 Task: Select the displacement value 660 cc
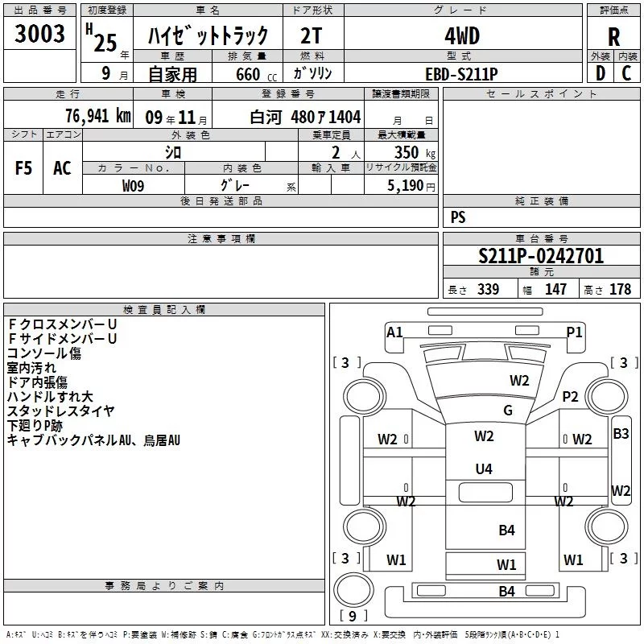[x=256, y=74]
